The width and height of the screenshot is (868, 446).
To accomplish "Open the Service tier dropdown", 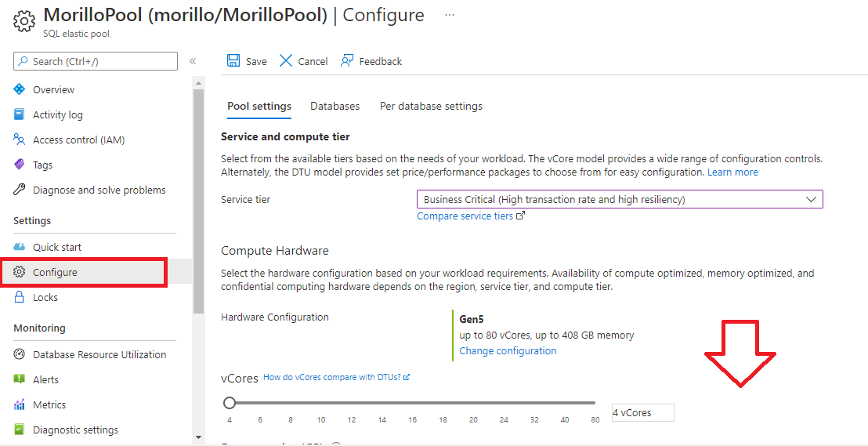I will [620, 199].
